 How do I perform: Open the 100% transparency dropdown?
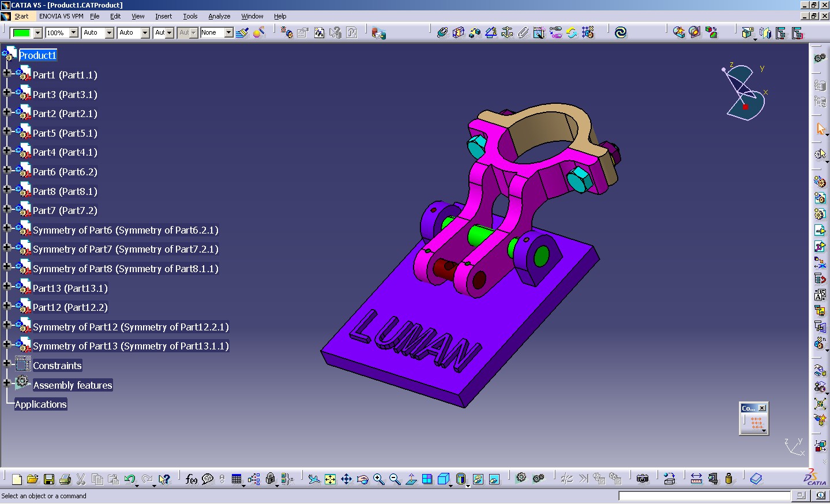tap(73, 33)
